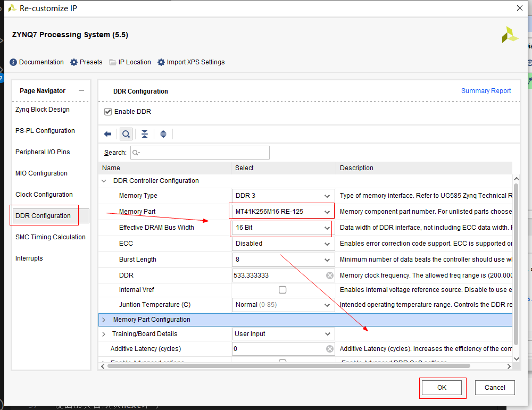Collapse DDR Controller Configuration section
The height and width of the screenshot is (410, 532).
(x=104, y=181)
